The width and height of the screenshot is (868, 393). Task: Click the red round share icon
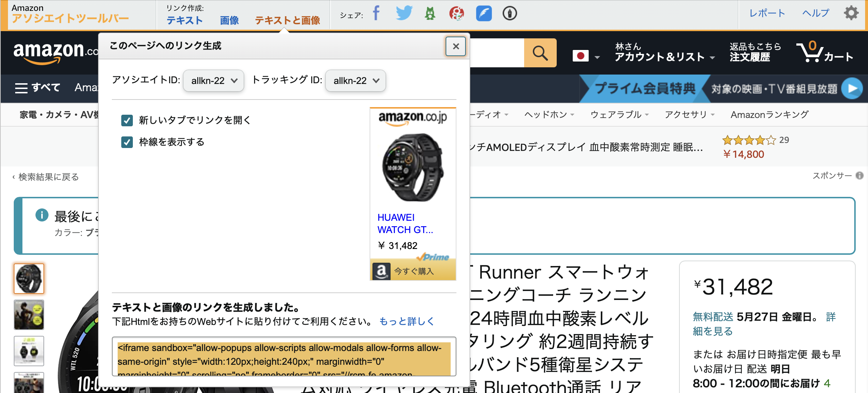456,13
